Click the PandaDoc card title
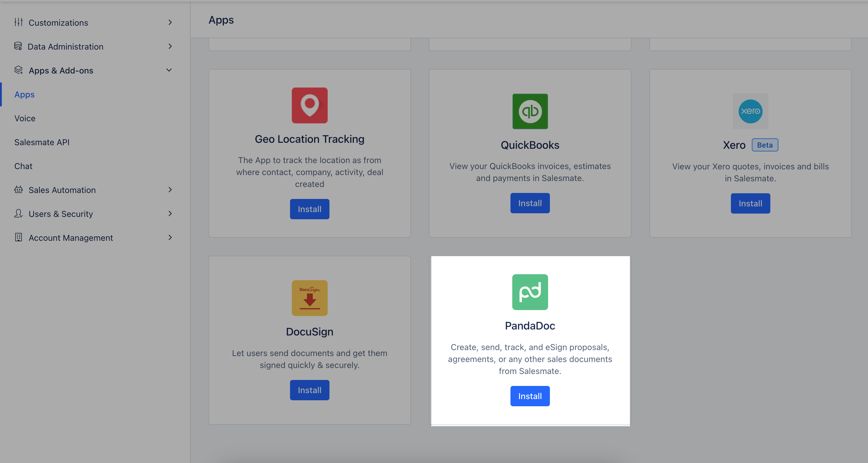Image resolution: width=868 pixels, height=463 pixels. 530,326
